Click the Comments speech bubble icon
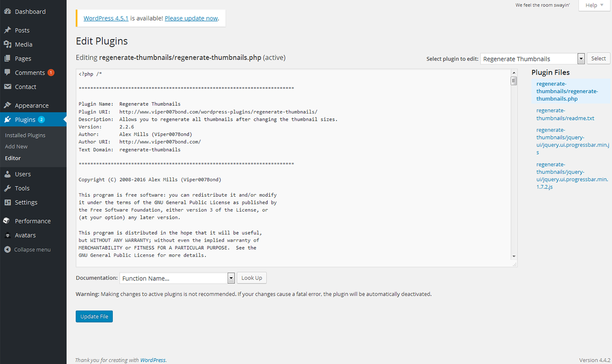The height and width of the screenshot is (364, 612). (7, 73)
